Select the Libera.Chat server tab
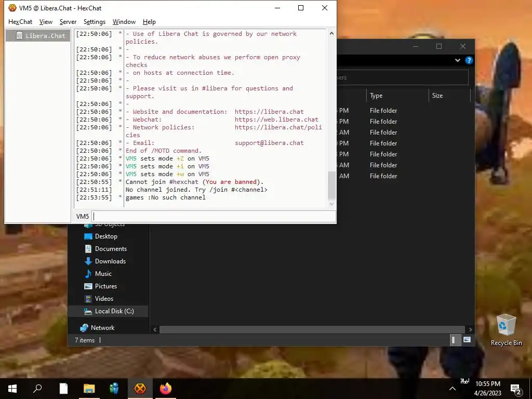Screen dimensions: 532x399 (x=38, y=36)
